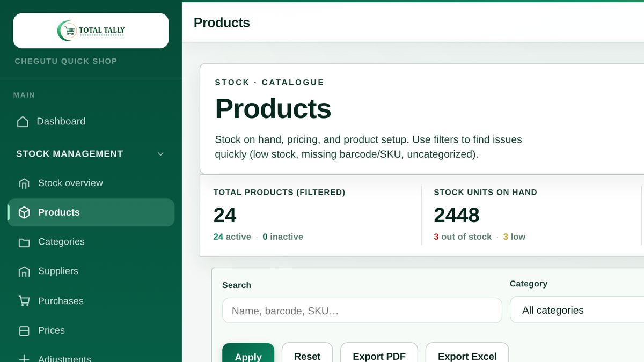Click the Suppliers building icon
644x362 pixels.
[x=24, y=271]
